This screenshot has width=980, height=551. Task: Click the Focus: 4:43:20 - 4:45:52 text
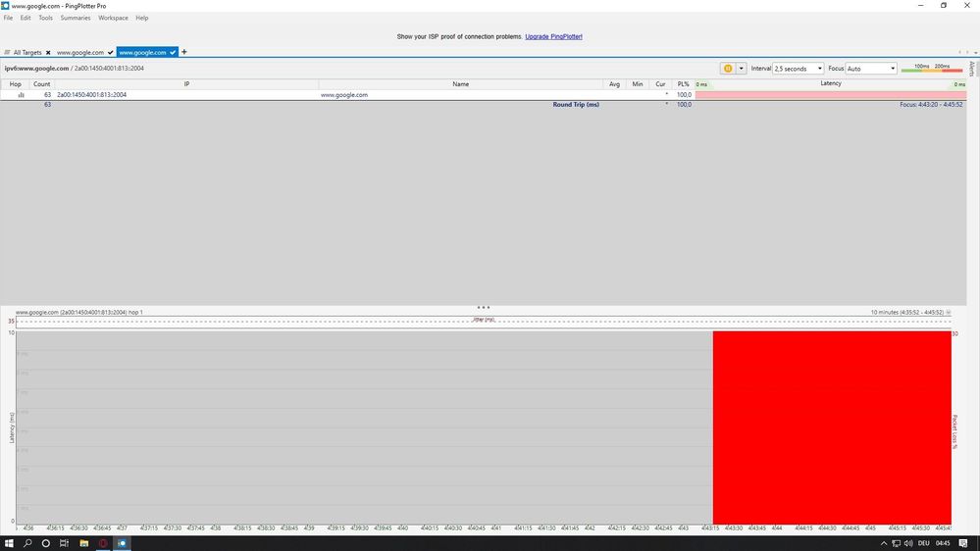point(931,104)
